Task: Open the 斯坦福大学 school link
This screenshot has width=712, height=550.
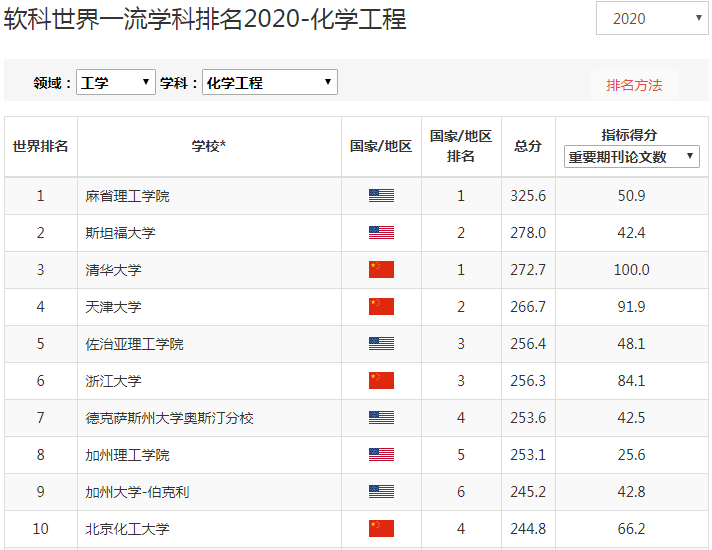Action: [x=120, y=233]
